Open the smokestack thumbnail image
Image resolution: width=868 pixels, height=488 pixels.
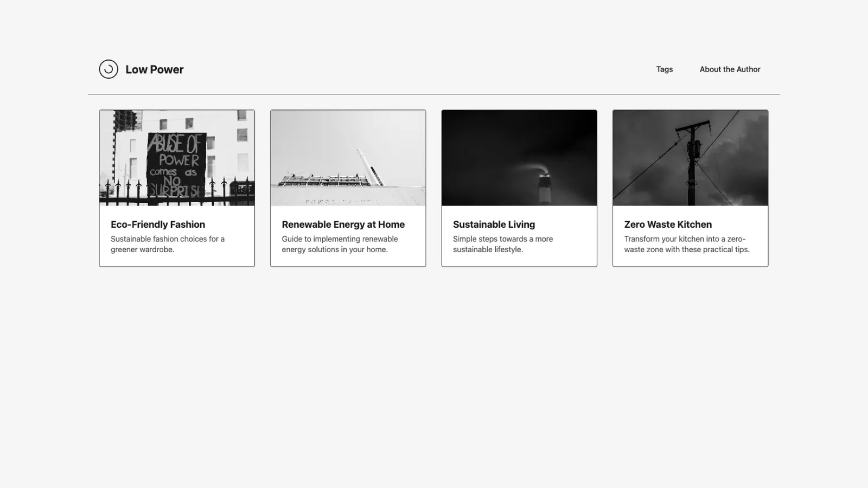(x=519, y=158)
